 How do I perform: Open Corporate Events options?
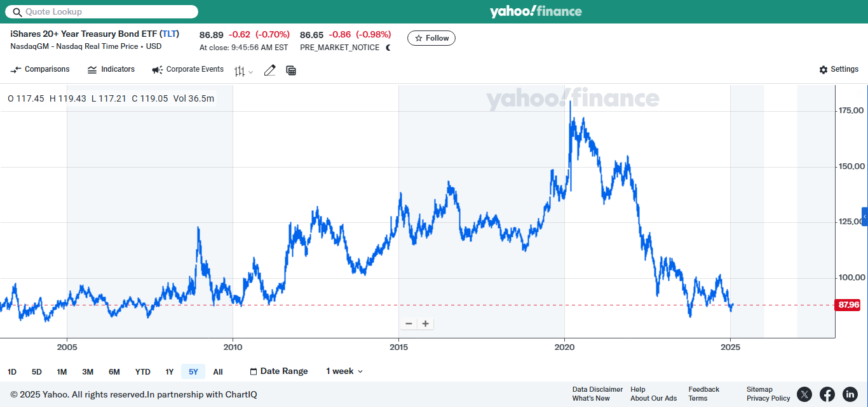[x=187, y=70]
